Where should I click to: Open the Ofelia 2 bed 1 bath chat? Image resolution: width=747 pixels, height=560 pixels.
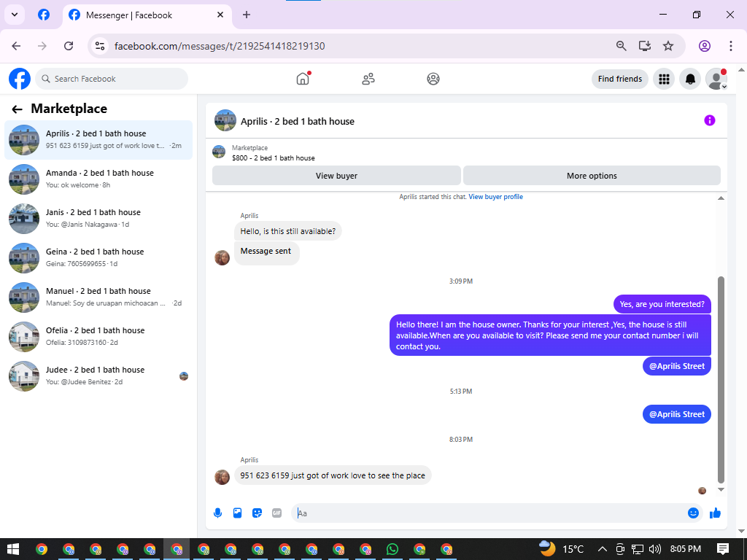point(98,337)
